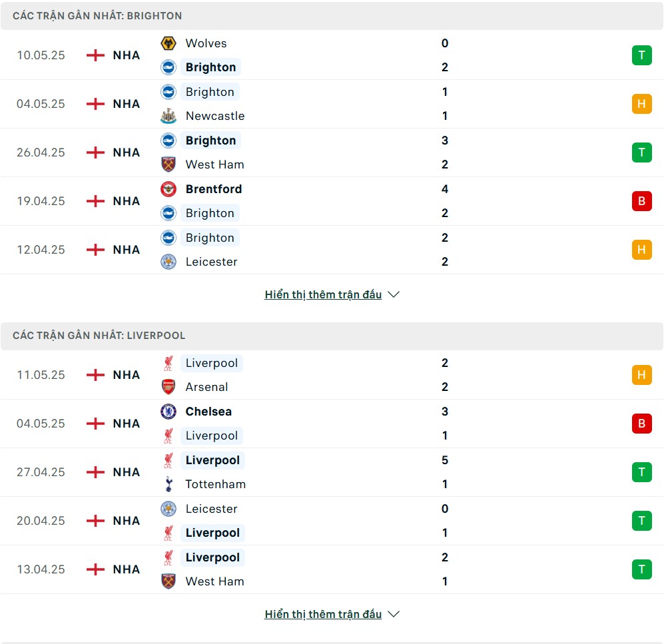The width and height of the screenshot is (664, 644).
Task: Open the Liverpool vs Tottenham 27.04.25 match row
Action: 332,472
